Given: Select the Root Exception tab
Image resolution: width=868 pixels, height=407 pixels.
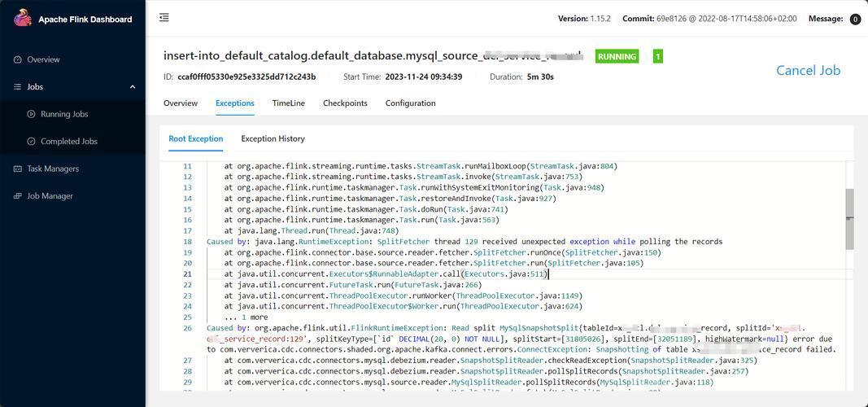Looking at the screenshot, I should 196,138.
